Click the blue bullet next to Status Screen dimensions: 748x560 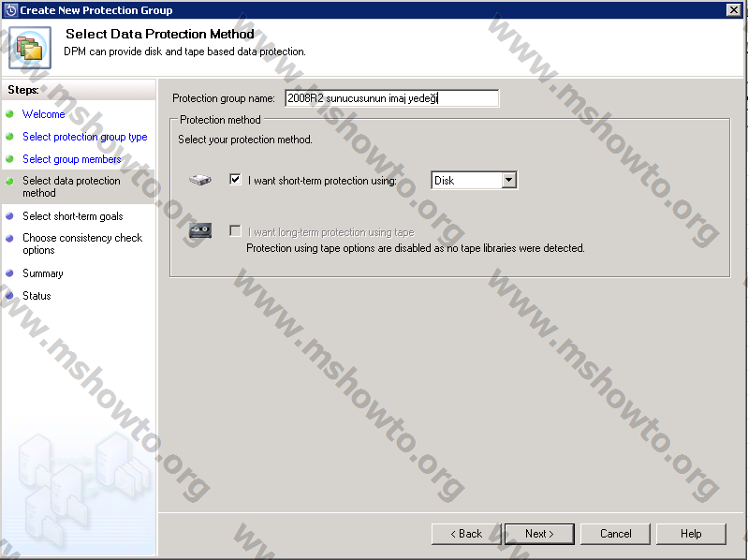pyautogui.click(x=9, y=296)
